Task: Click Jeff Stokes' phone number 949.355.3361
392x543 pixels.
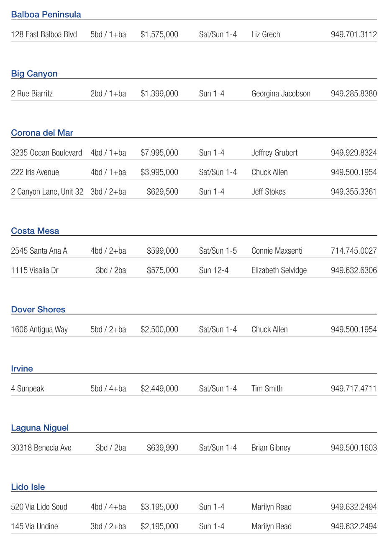Action: tap(354, 192)
